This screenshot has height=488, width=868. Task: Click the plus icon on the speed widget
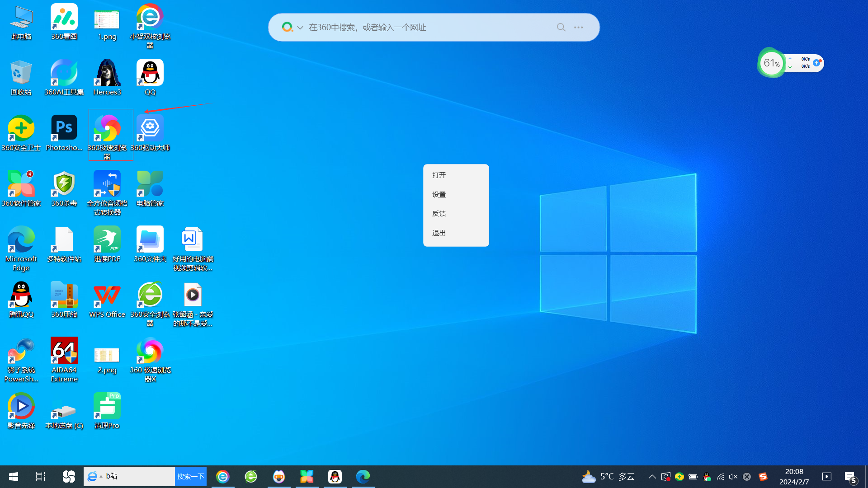pos(816,63)
